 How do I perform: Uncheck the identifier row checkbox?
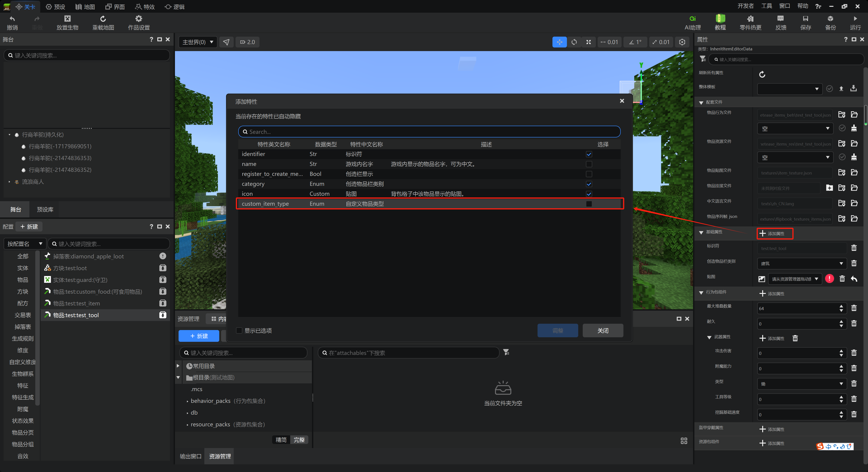pyautogui.click(x=589, y=154)
